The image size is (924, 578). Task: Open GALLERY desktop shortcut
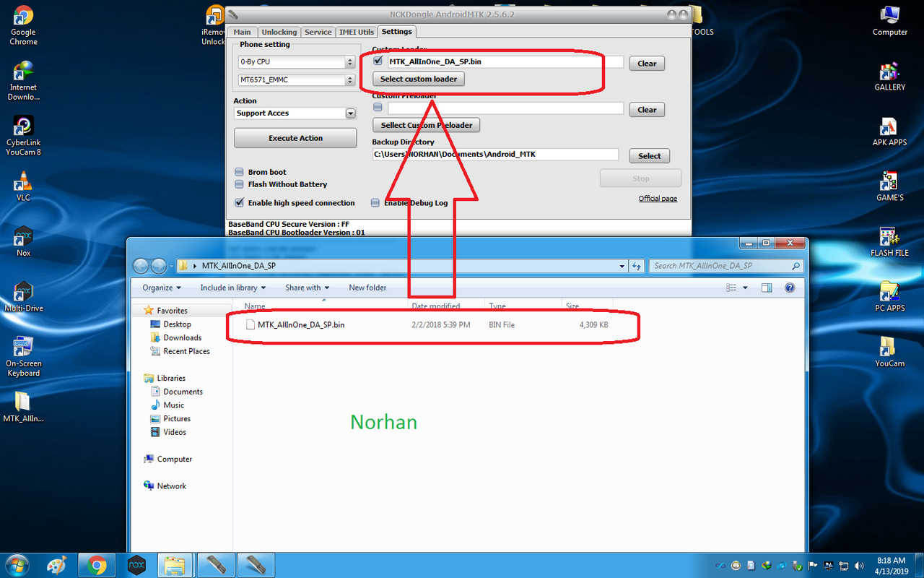coord(889,76)
